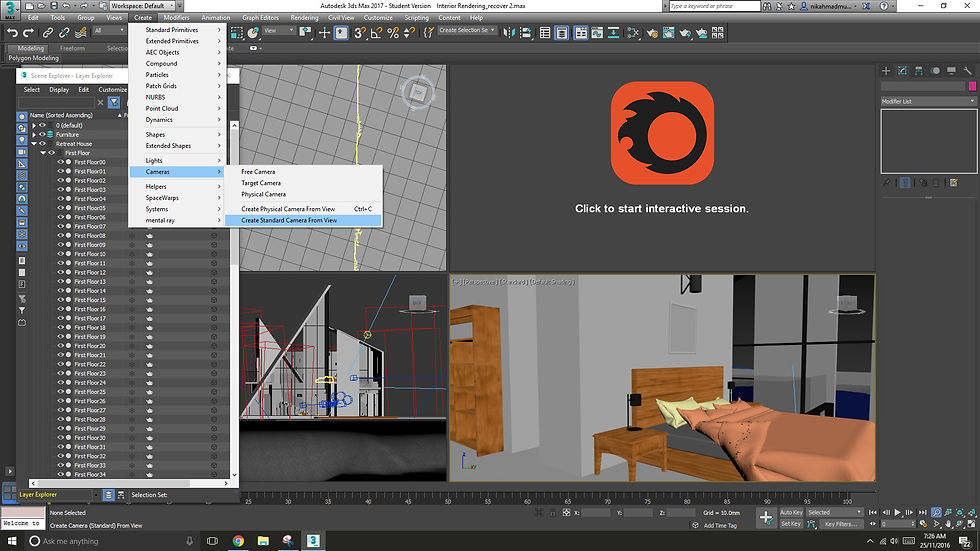Collapse the First Floor sublayer arrow
Image resolution: width=980 pixels, height=551 pixels.
point(43,152)
